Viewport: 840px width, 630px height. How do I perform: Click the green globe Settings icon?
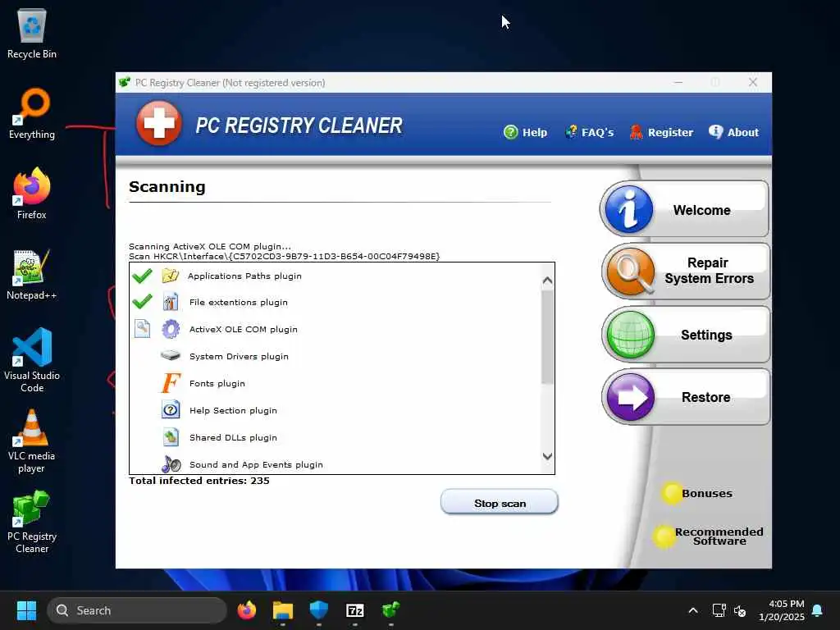coord(631,335)
